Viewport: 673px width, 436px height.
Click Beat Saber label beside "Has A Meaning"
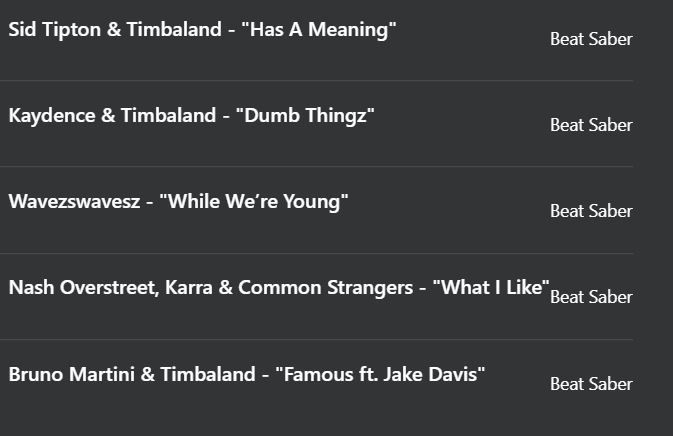(x=591, y=39)
